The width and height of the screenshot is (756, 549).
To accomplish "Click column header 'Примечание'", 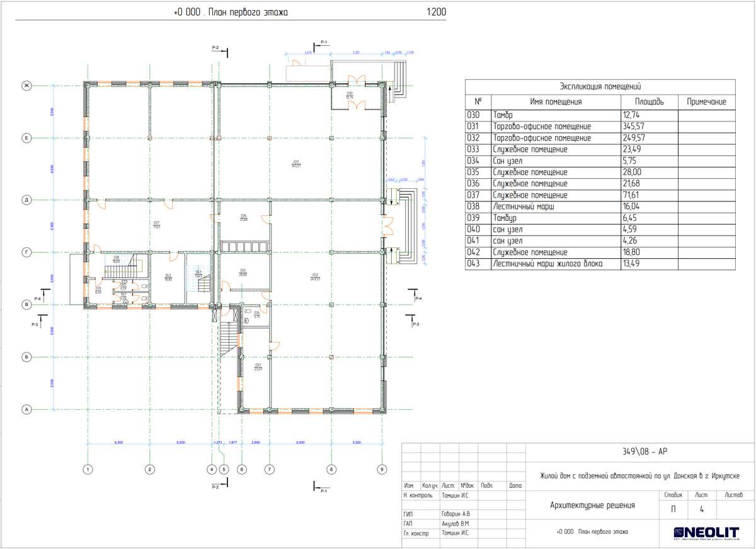I will pos(707,101).
